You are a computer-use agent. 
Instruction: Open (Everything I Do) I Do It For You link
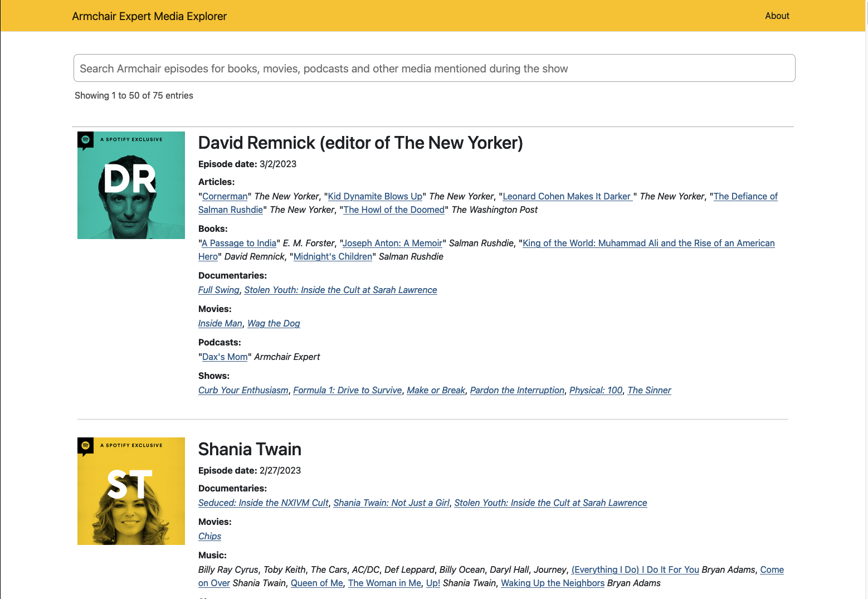pyautogui.click(x=635, y=569)
